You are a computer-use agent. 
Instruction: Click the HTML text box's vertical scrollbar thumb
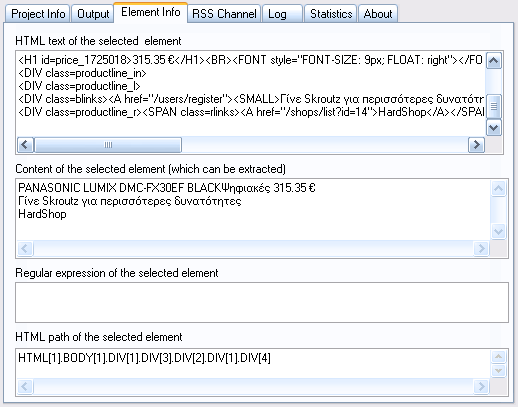pyautogui.click(x=494, y=106)
